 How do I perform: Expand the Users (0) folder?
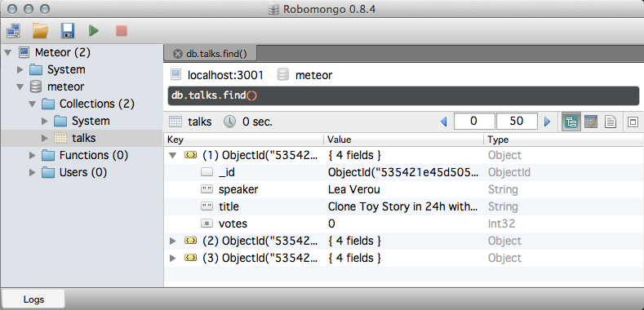click(x=33, y=173)
